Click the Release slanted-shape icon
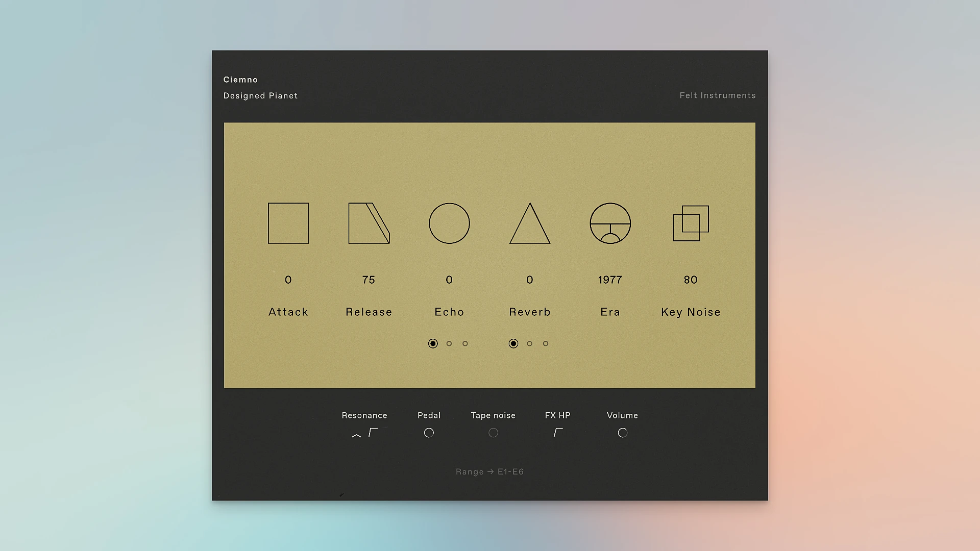 (367, 223)
